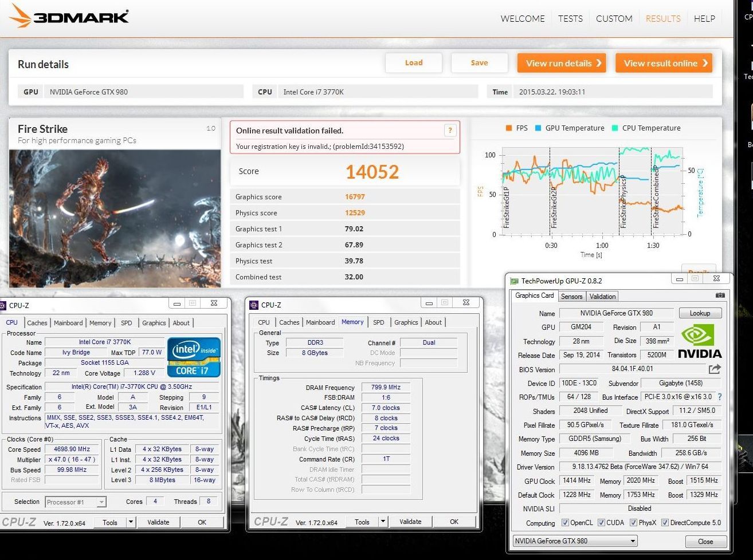Open Caches tab in left CPU-Z window
This screenshot has height=560, width=753.
[37, 323]
